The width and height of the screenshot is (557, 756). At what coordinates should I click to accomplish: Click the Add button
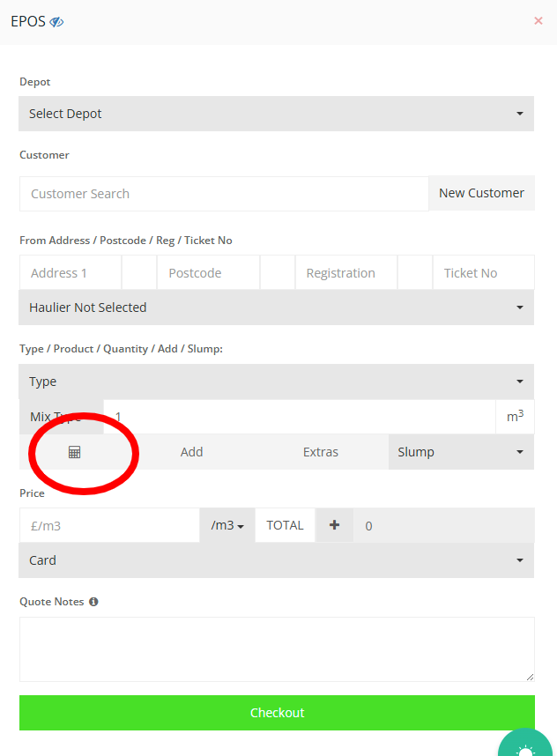coord(191,452)
